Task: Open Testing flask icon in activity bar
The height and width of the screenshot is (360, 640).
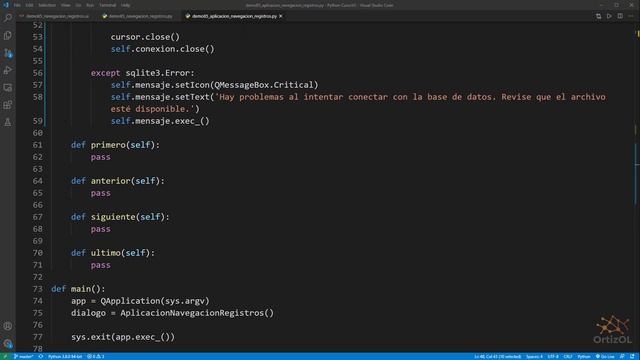Action: [x=8, y=122]
